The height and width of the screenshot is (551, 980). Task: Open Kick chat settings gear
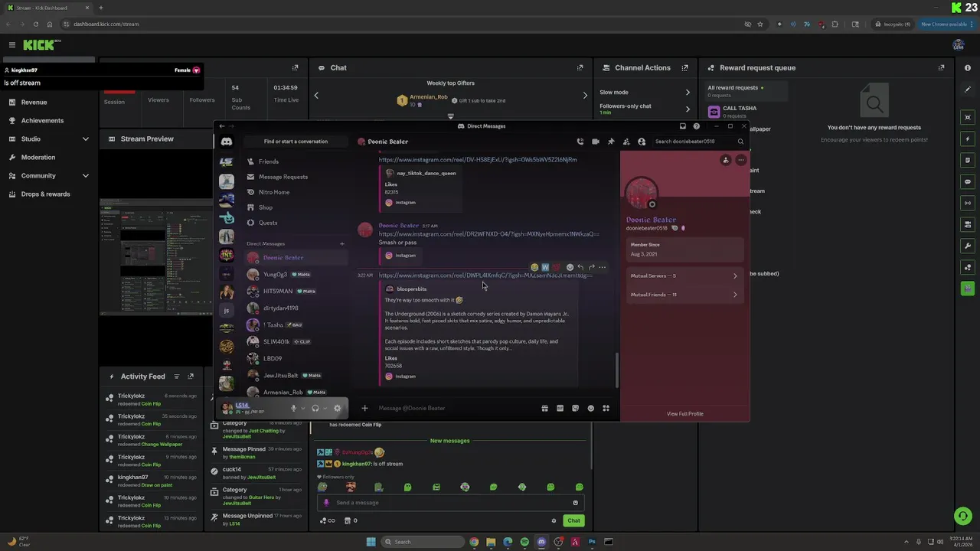(x=554, y=520)
